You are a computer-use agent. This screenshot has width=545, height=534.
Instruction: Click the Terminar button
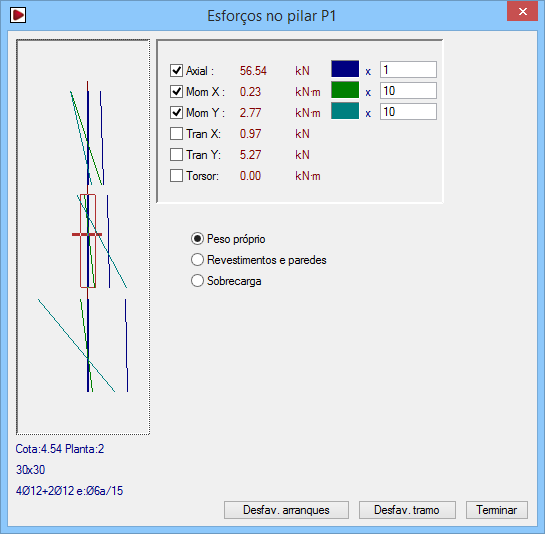[497, 510]
